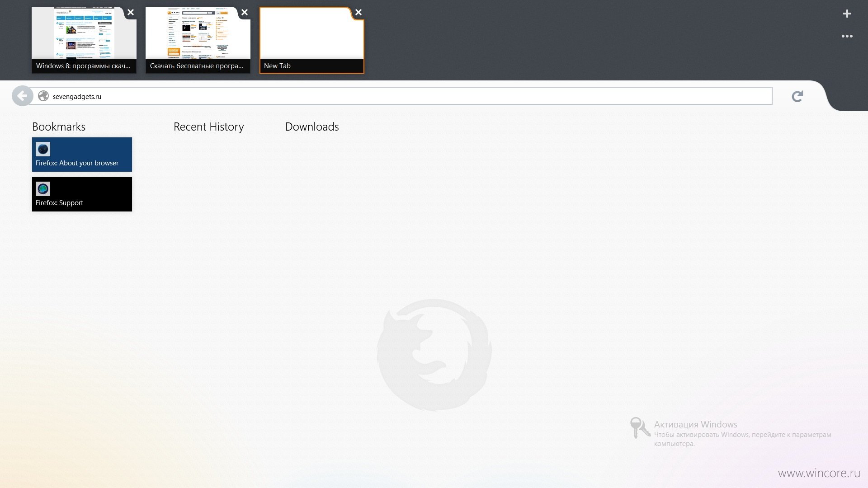The image size is (868, 488).
Task: Click the Bookmarks section heading
Action: [x=59, y=127]
